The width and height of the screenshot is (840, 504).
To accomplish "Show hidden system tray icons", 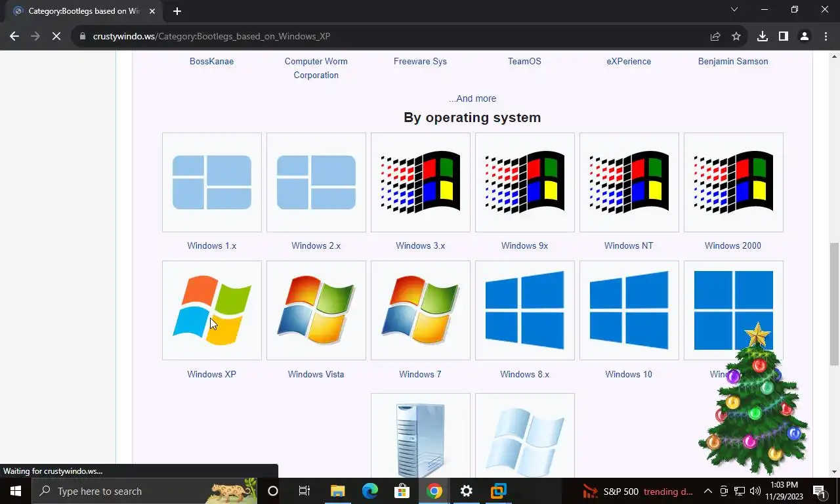I will [707, 491].
